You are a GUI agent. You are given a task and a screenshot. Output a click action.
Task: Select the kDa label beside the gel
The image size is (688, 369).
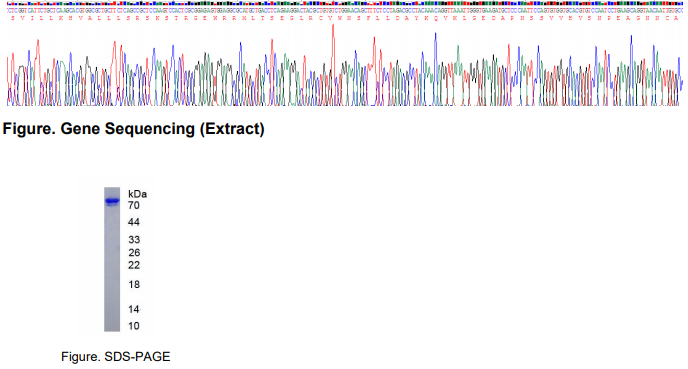click(x=137, y=194)
